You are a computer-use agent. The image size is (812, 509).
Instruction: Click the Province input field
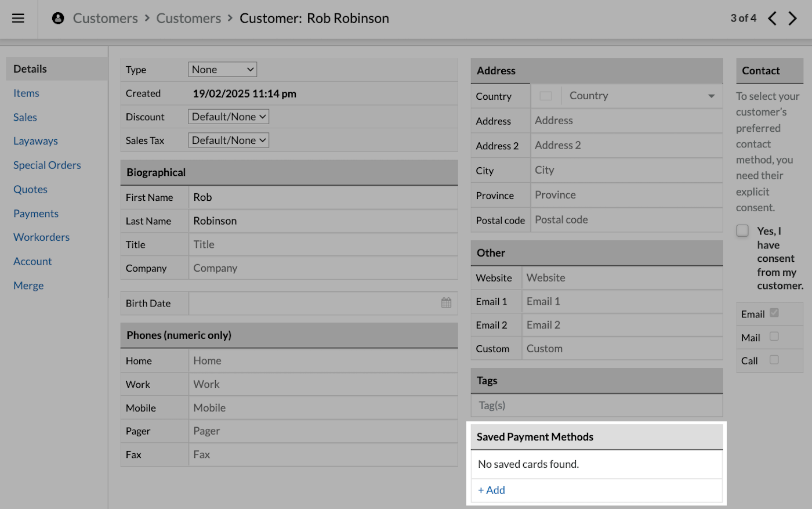point(626,195)
